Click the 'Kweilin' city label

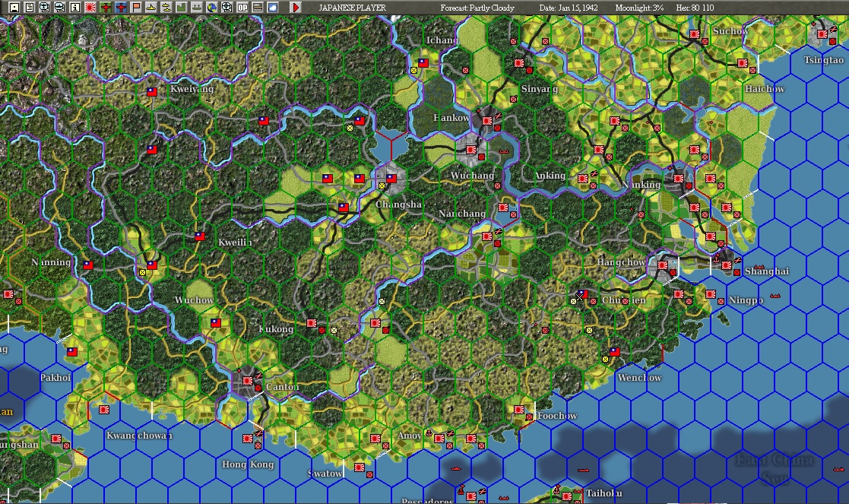click(235, 242)
